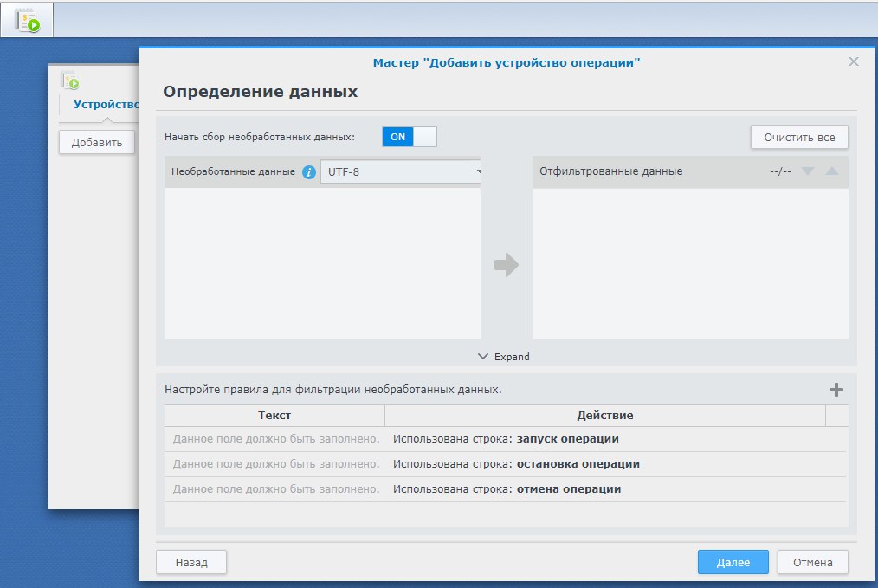
Task: Click the down triangle in filtered data header
Action: click(x=808, y=171)
